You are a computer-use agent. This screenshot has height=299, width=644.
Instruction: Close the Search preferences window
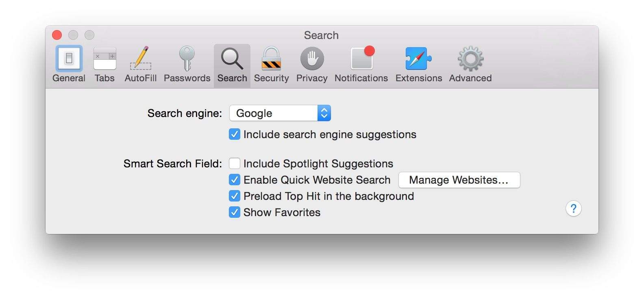tap(57, 35)
